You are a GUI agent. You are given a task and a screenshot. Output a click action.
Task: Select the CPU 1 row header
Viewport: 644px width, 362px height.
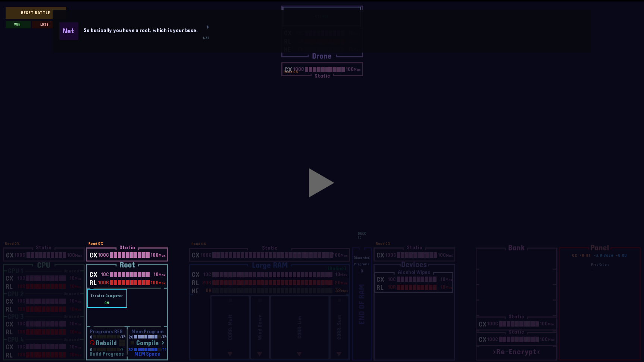click(16, 271)
